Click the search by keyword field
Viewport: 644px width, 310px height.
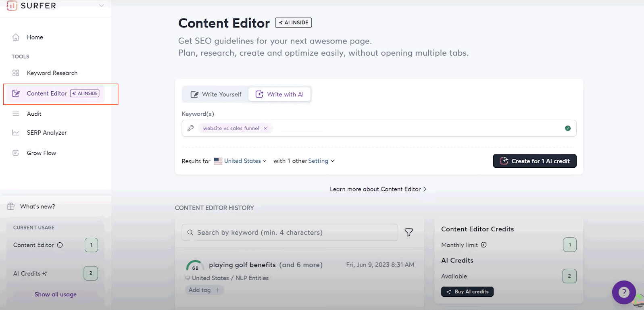(x=290, y=233)
